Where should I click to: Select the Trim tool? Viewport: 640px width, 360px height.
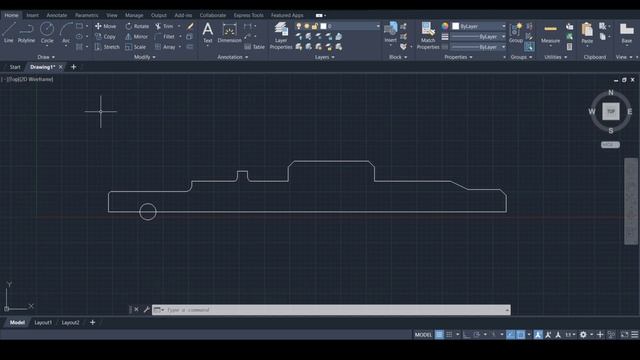164,26
